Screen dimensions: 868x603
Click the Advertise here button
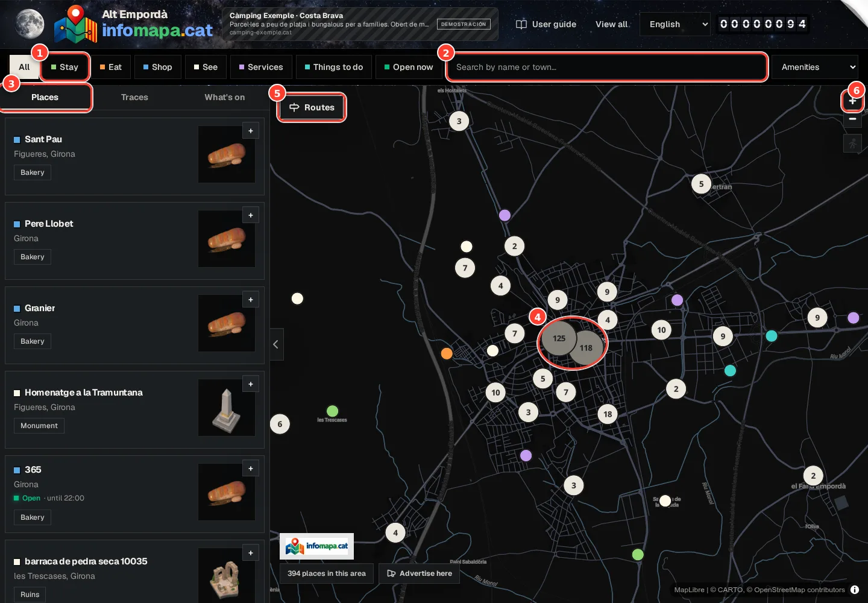tap(420, 573)
